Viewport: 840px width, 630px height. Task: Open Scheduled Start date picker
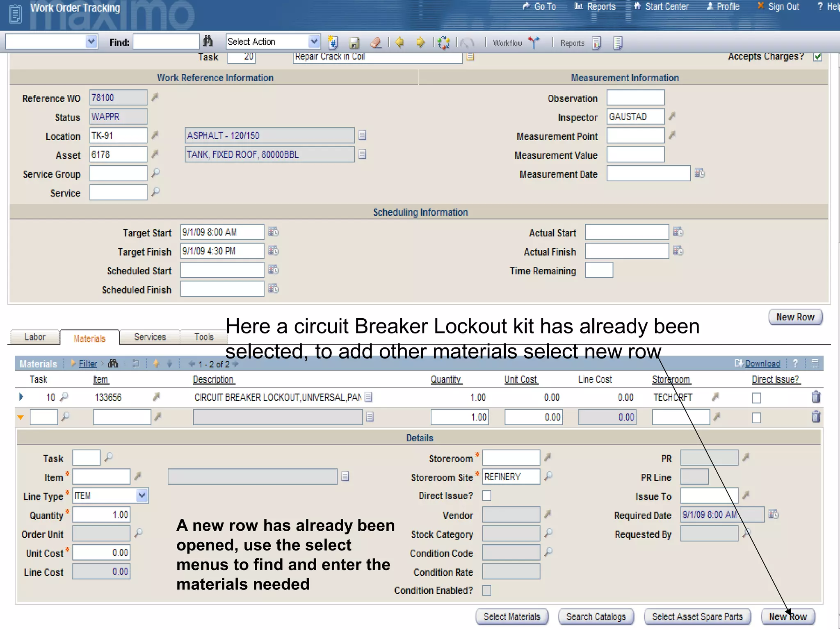[274, 269]
